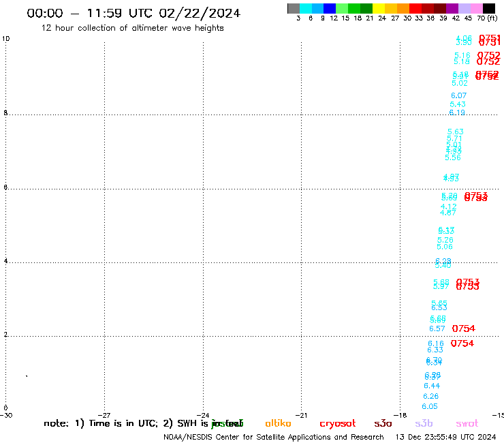The width and height of the screenshot is (504, 443).
Task: Click the 4.87 wave height value
Action: click(448, 213)
